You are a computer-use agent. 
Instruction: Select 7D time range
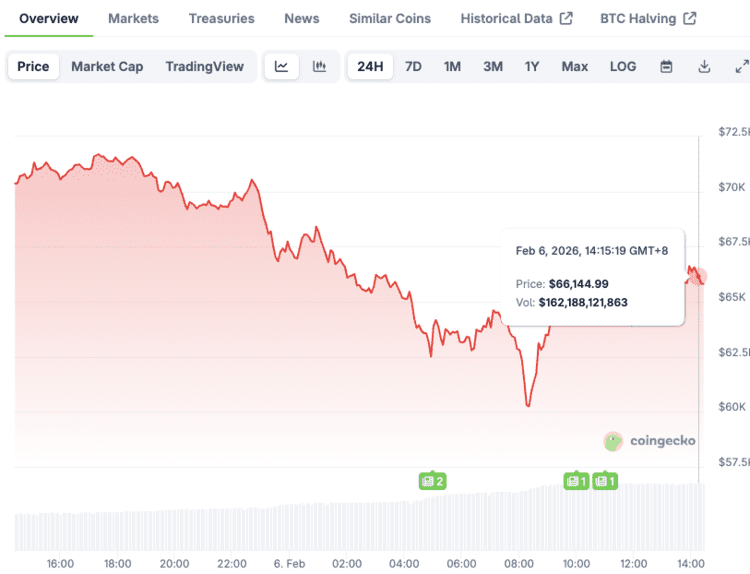pos(413,67)
